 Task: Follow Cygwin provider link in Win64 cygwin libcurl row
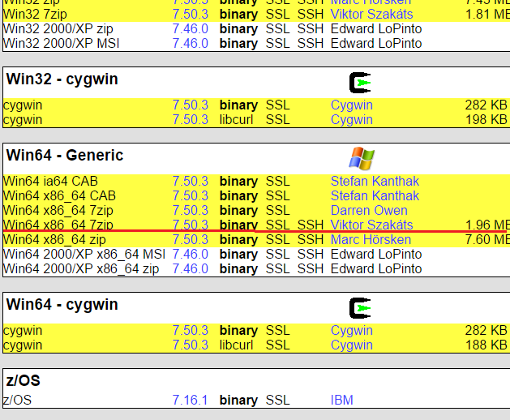coord(351,345)
